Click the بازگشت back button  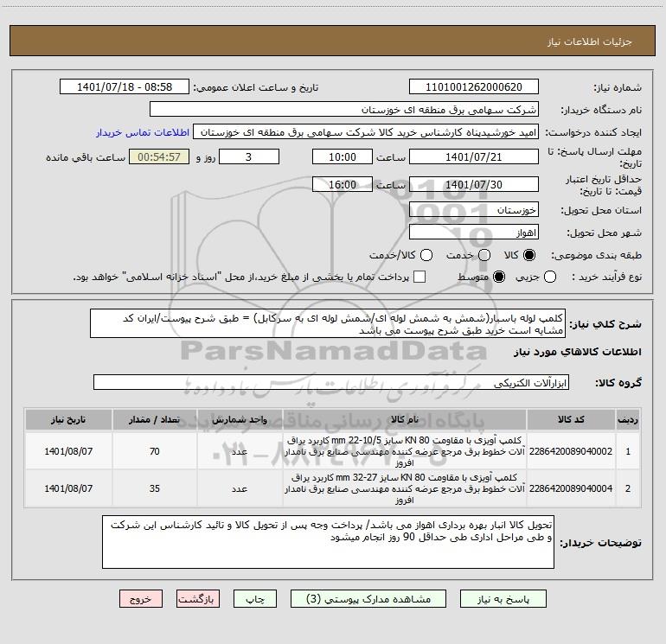(198, 598)
